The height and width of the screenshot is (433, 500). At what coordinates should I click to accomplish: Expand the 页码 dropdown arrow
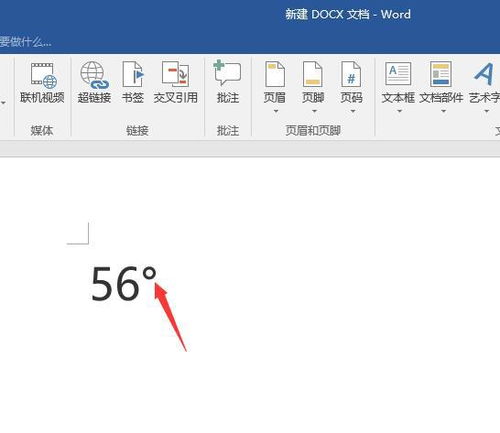pyautogui.click(x=353, y=111)
